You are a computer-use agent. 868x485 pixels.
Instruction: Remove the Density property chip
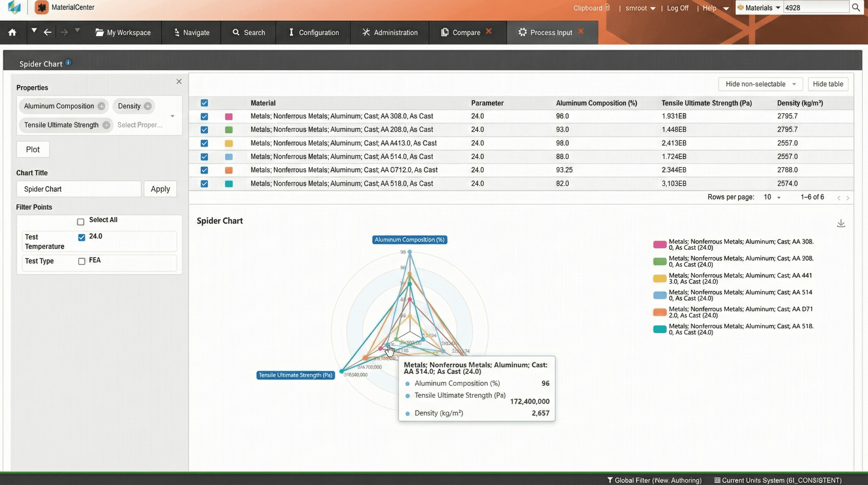click(x=148, y=106)
